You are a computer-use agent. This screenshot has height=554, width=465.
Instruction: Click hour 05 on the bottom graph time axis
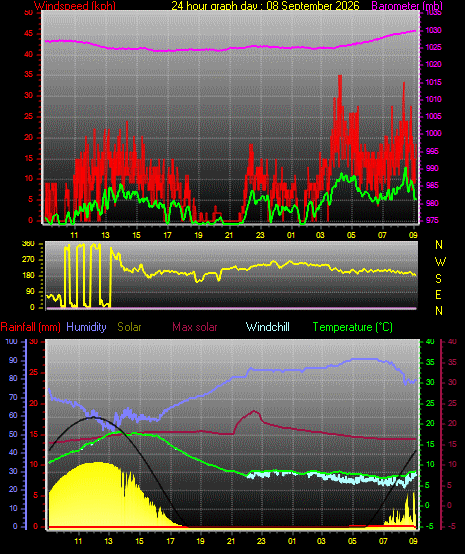[352, 541]
